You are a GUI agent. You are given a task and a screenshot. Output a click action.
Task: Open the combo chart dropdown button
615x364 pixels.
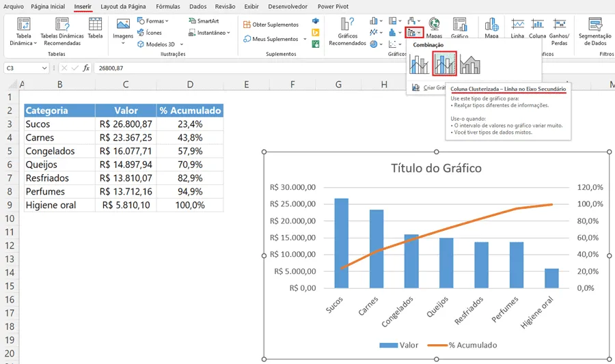(414, 33)
